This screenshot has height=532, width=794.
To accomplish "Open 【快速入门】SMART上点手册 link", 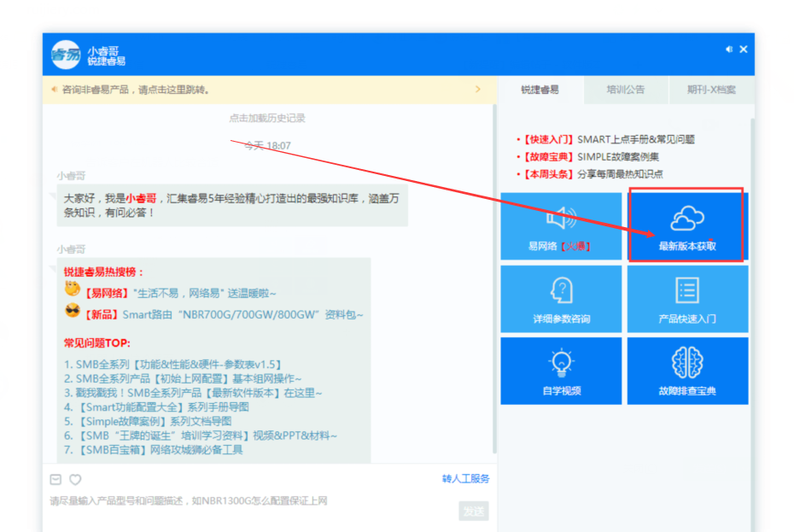I will (x=608, y=139).
